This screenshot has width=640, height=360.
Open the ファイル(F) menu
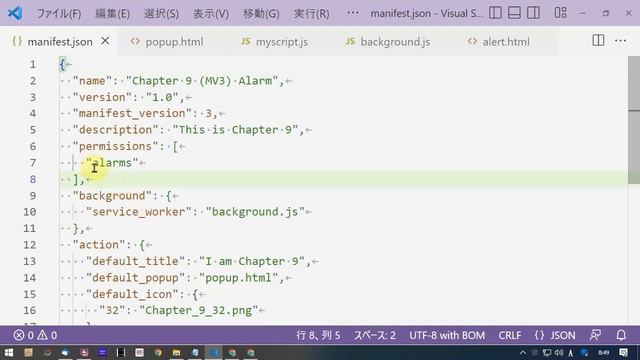click(59, 13)
